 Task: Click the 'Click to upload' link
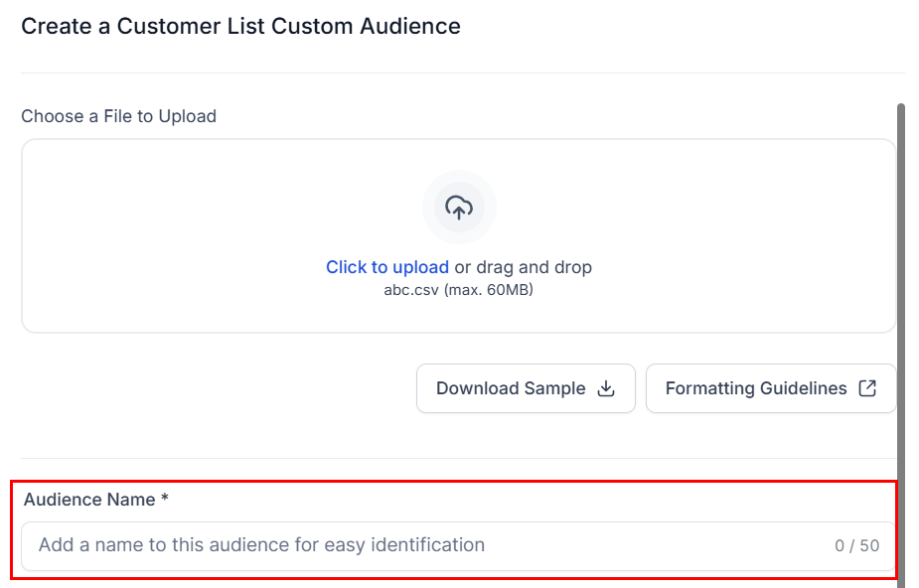(387, 267)
